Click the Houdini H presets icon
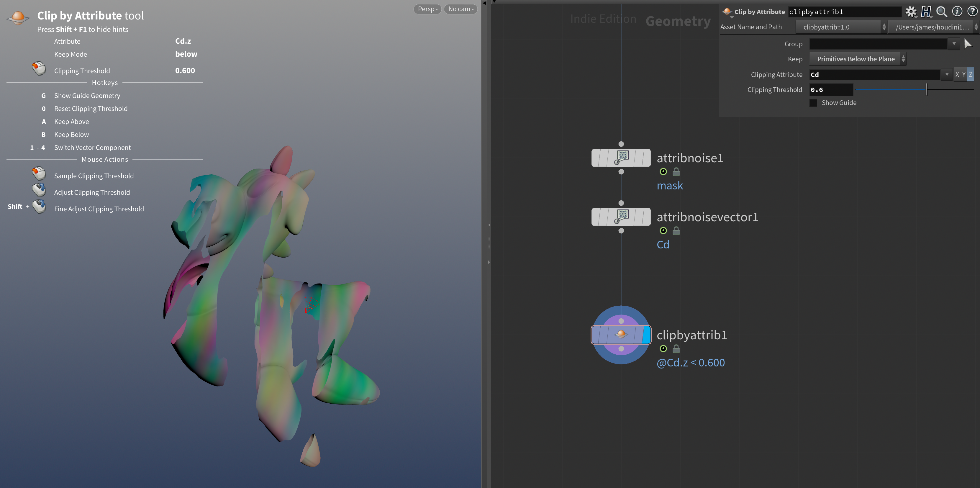980x488 pixels. click(926, 12)
